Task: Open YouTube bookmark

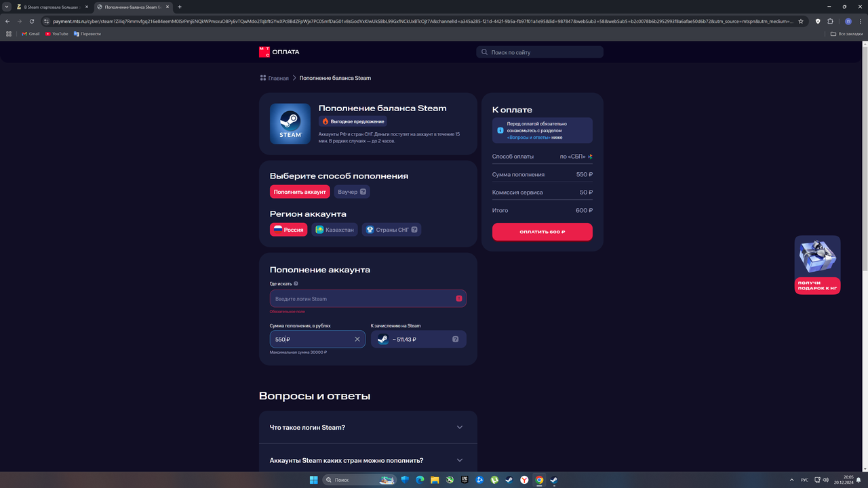Action: [57, 33]
